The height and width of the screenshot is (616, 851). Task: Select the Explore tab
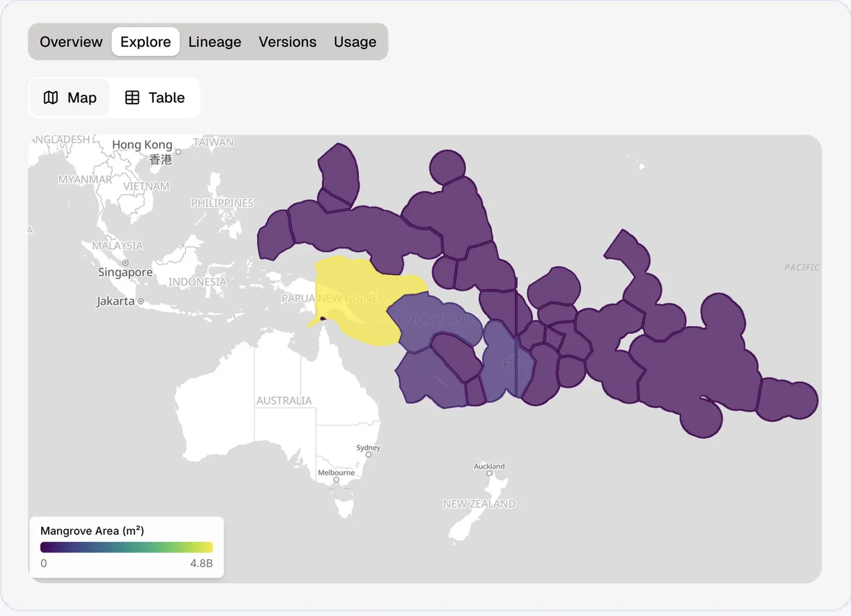[x=145, y=42]
